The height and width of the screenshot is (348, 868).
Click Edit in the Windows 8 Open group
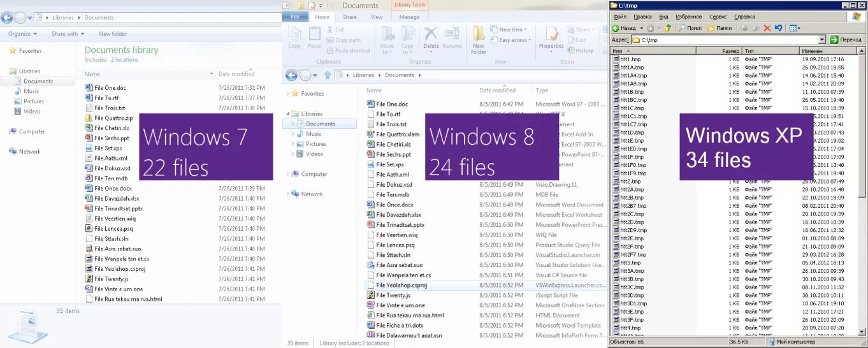click(575, 40)
